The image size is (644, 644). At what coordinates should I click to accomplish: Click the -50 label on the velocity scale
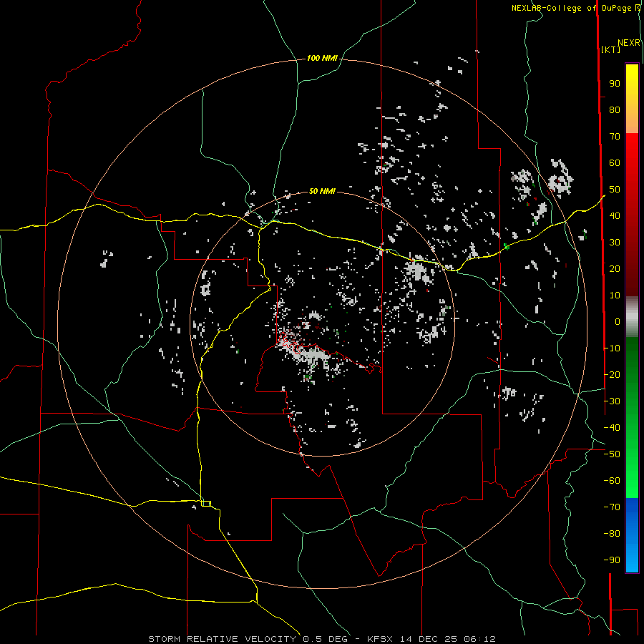pos(612,454)
